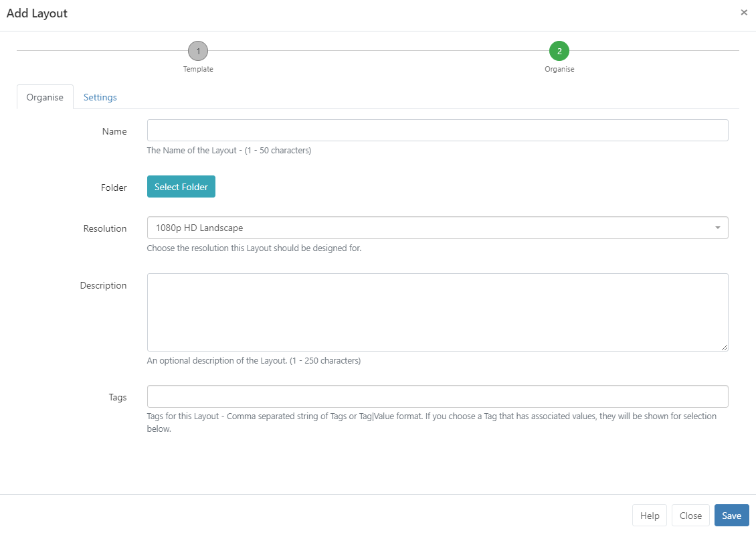Save the new layout
This screenshot has height=533, width=756.
pyautogui.click(x=731, y=516)
